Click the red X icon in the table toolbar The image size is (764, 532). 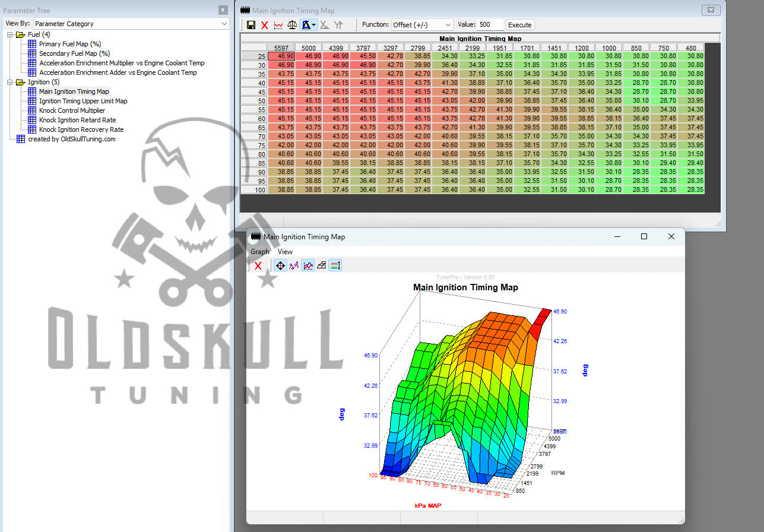point(265,25)
